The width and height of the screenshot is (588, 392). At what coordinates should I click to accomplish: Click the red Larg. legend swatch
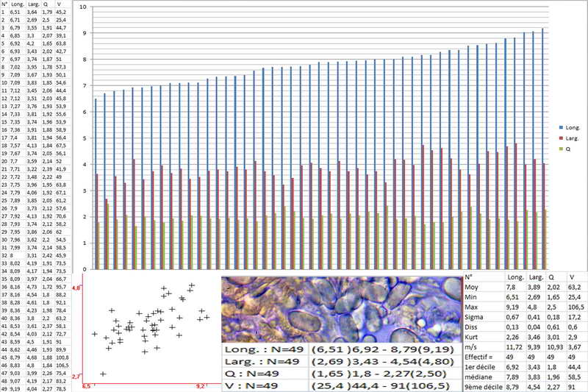pyautogui.click(x=561, y=138)
